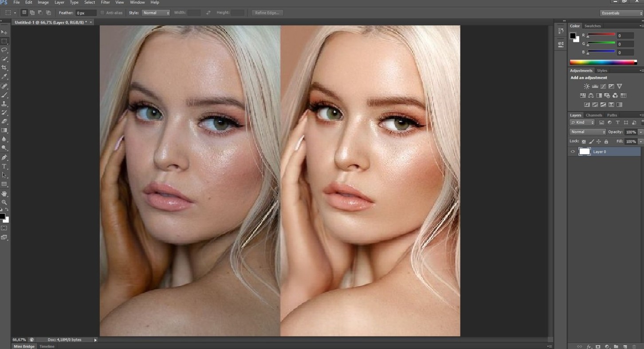This screenshot has width=644, height=349.
Task: Select the Lasso tool
Action: [4, 50]
